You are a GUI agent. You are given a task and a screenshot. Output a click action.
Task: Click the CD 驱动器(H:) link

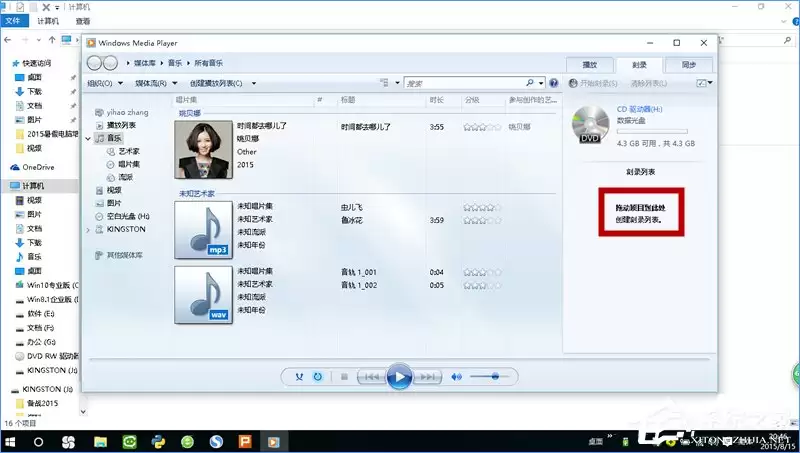click(x=639, y=109)
